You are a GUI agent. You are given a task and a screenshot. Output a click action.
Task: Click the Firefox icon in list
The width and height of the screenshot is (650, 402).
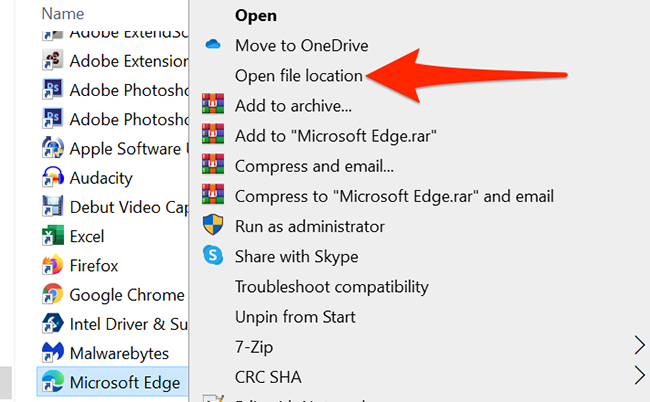(x=53, y=266)
